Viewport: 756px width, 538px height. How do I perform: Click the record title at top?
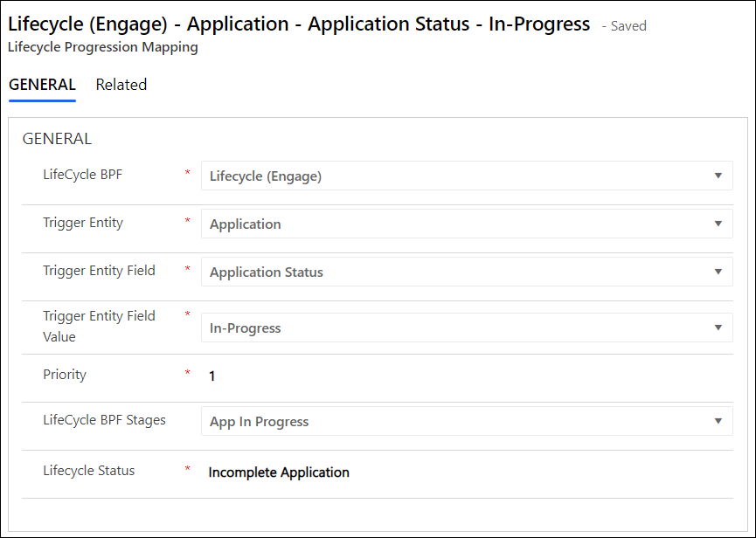click(299, 24)
